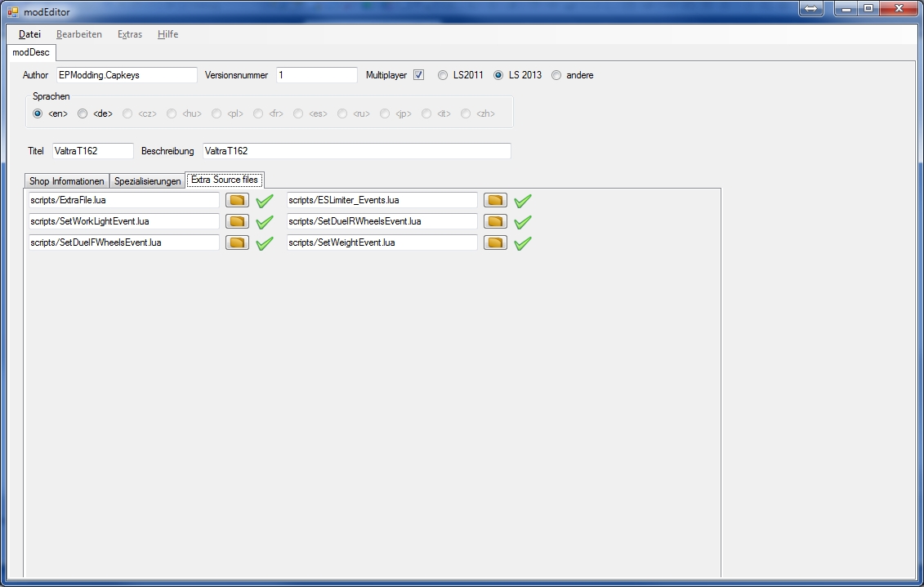
Task: Switch to the Shop Informationen tab
Action: click(67, 180)
